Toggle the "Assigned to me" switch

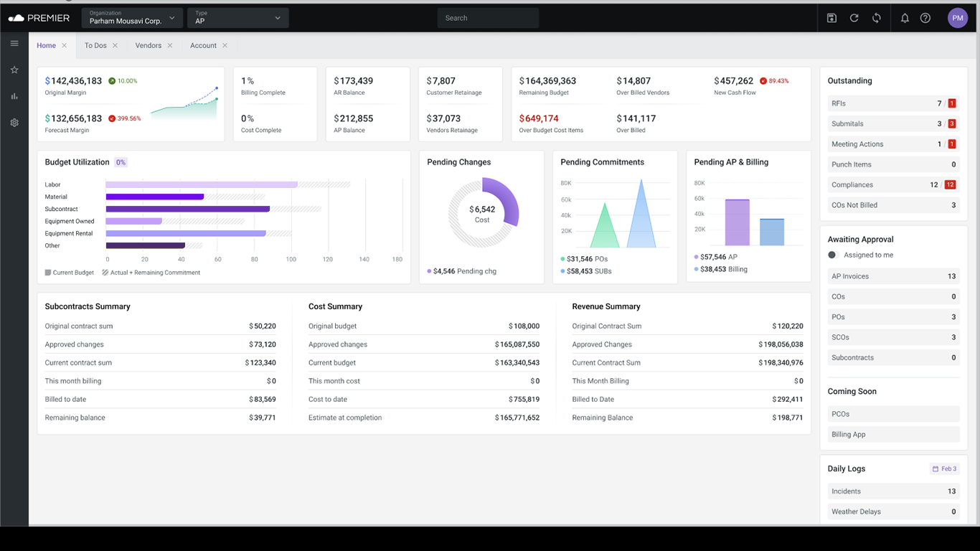coord(833,255)
